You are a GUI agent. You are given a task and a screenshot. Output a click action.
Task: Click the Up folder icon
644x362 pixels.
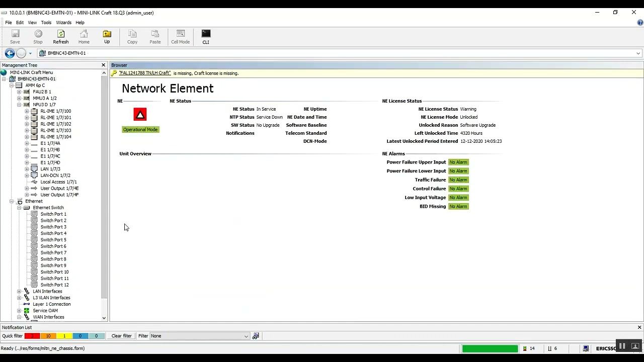[x=107, y=37]
